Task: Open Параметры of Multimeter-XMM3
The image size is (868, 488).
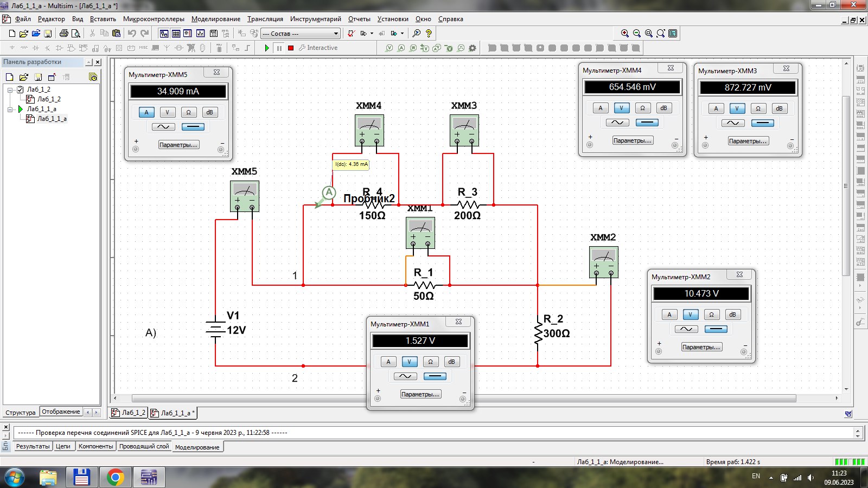Action: point(748,141)
